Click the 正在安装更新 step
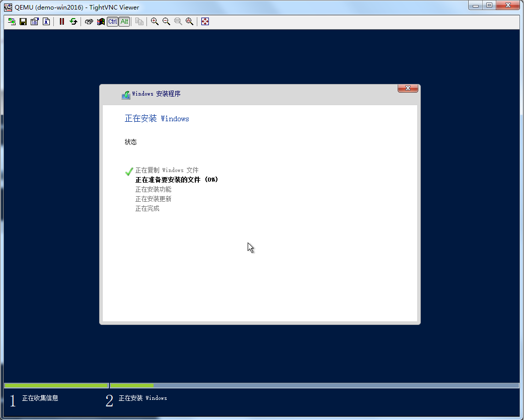Image resolution: width=524 pixels, height=420 pixels. (154, 199)
